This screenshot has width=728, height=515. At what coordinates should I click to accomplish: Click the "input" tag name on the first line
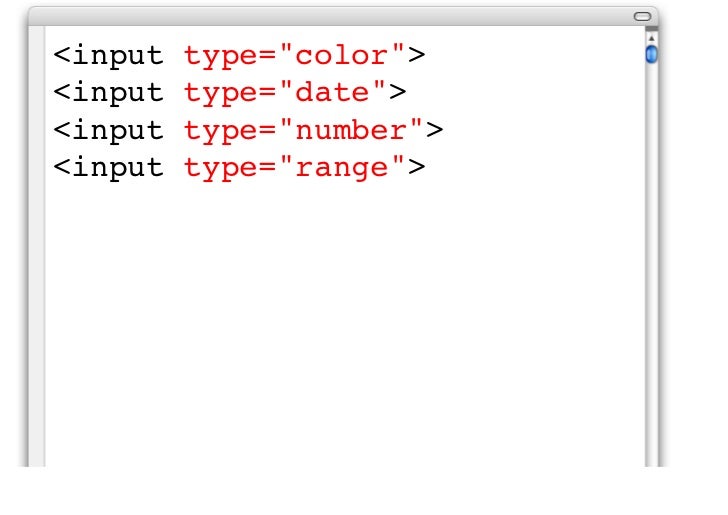pyautogui.click(x=118, y=56)
